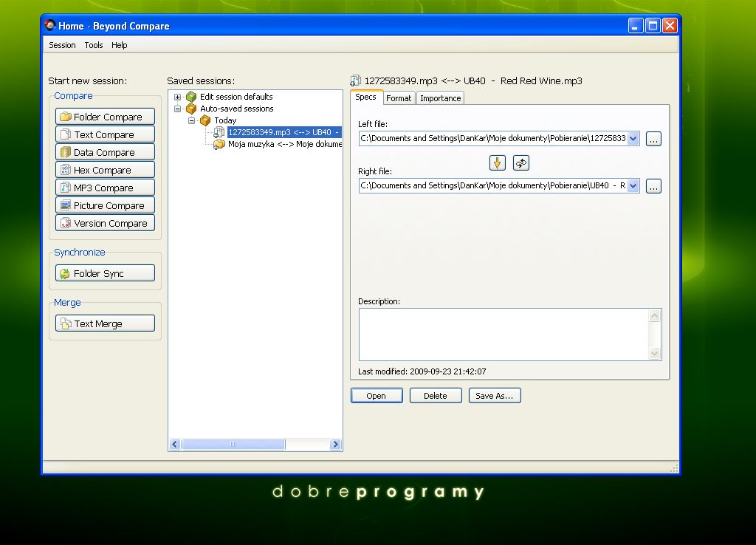Viewport: 756px width, 545px height.
Task: Switch to the Format tab
Action: [399, 98]
